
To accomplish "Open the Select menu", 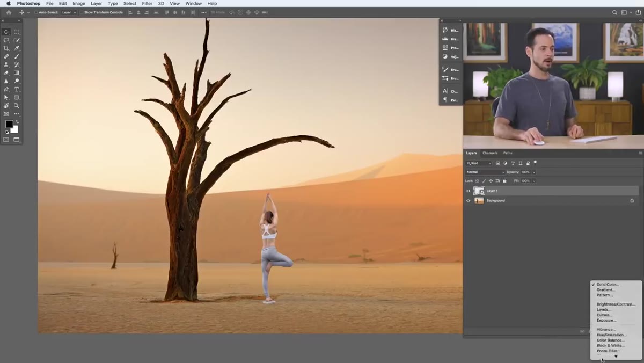I will click(130, 3).
